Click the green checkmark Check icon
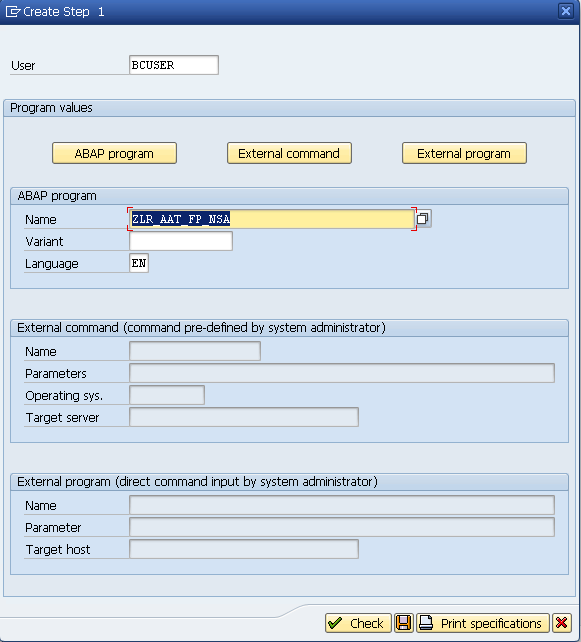Viewport: 581px width, 642px height. pos(335,623)
